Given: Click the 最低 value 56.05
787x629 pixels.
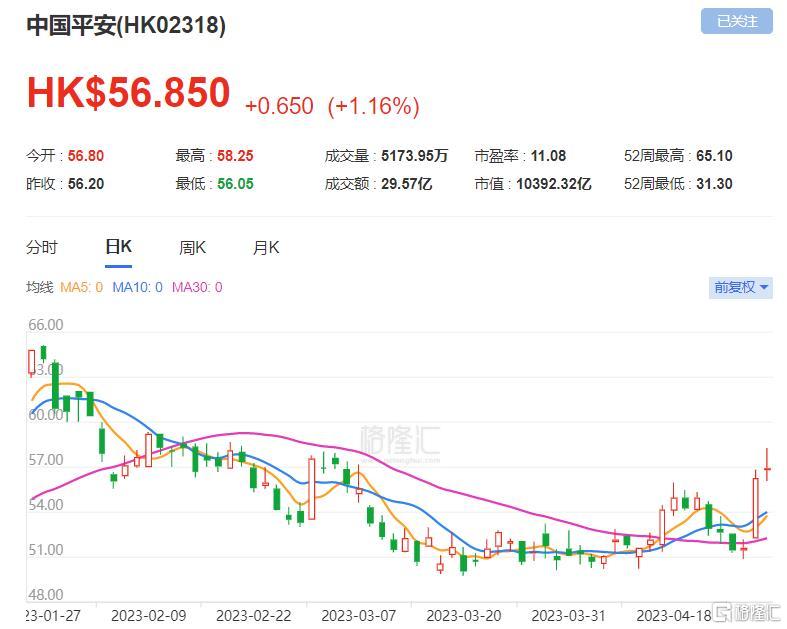Looking at the screenshot, I should coord(235,184).
